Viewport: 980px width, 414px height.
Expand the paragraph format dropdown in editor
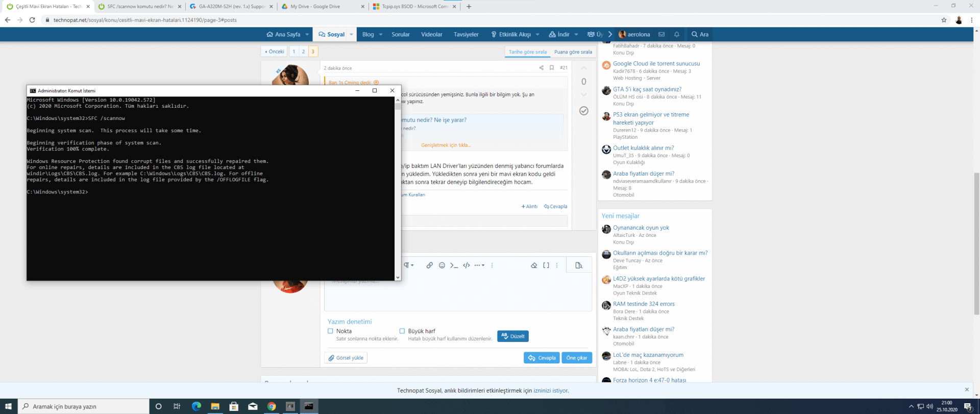409,265
